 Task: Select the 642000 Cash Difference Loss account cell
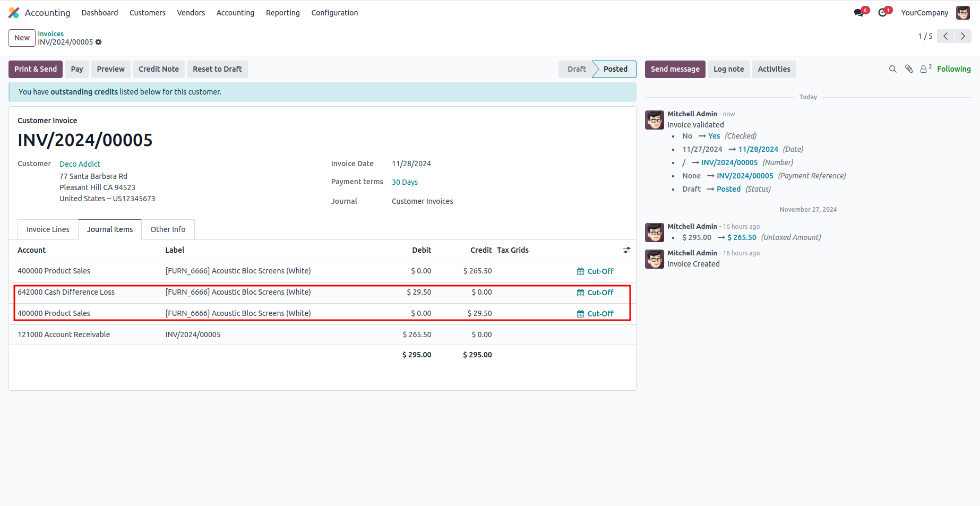[66, 292]
